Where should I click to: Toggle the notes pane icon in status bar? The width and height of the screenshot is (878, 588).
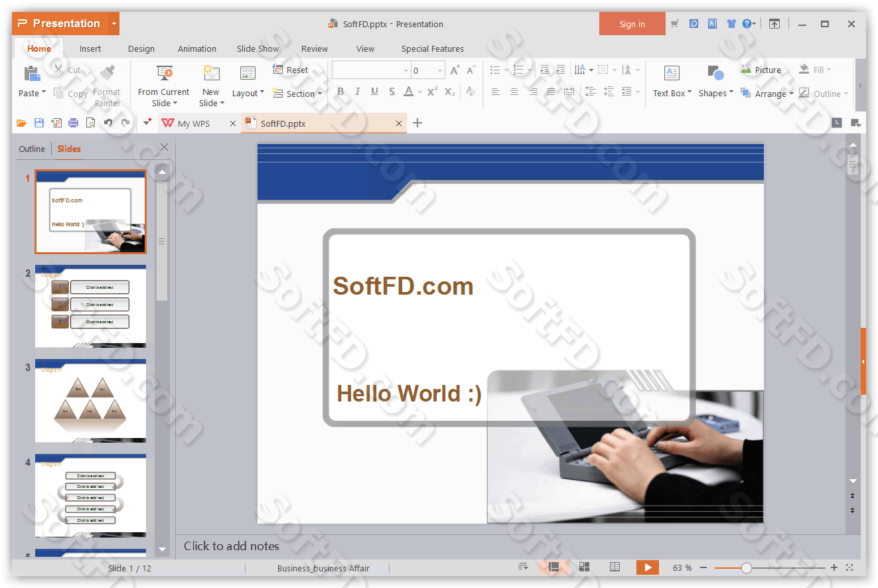524,567
